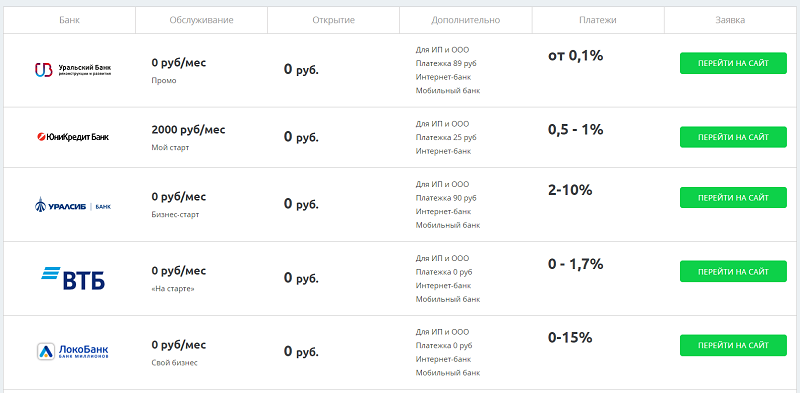Click the Обслуживание column header
Image resolution: width=800 pixels, height=393 pixels.
tap(202, 20)
